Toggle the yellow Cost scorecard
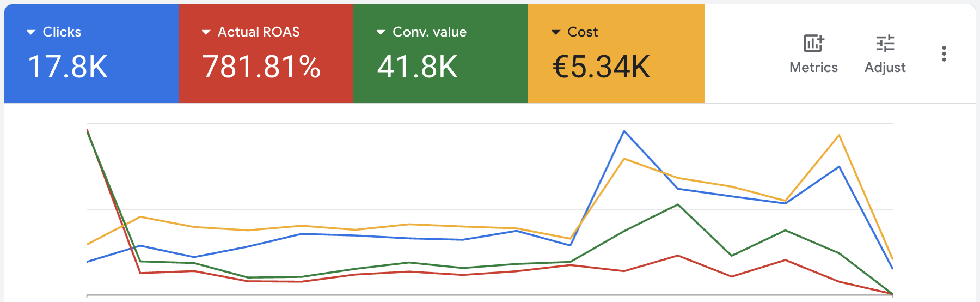Viewport: 980px width, 302px height. [x=616, y=53]
